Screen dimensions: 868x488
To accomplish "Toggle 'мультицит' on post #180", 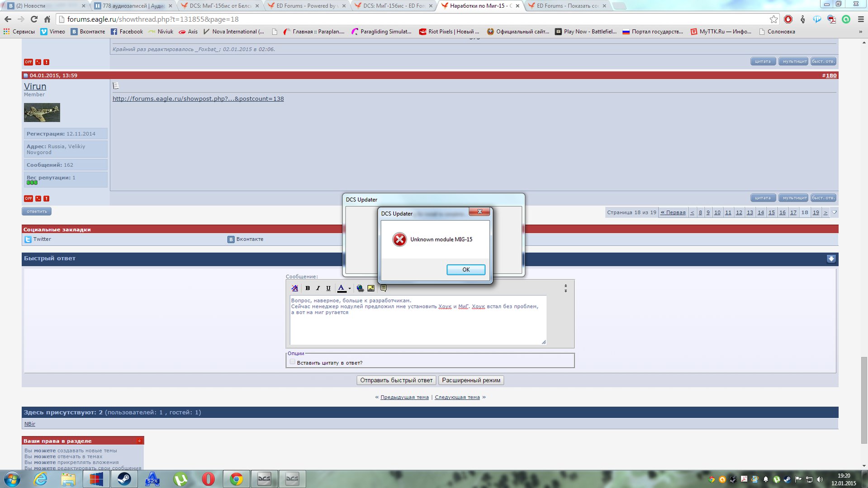I will tap(794, 198).
